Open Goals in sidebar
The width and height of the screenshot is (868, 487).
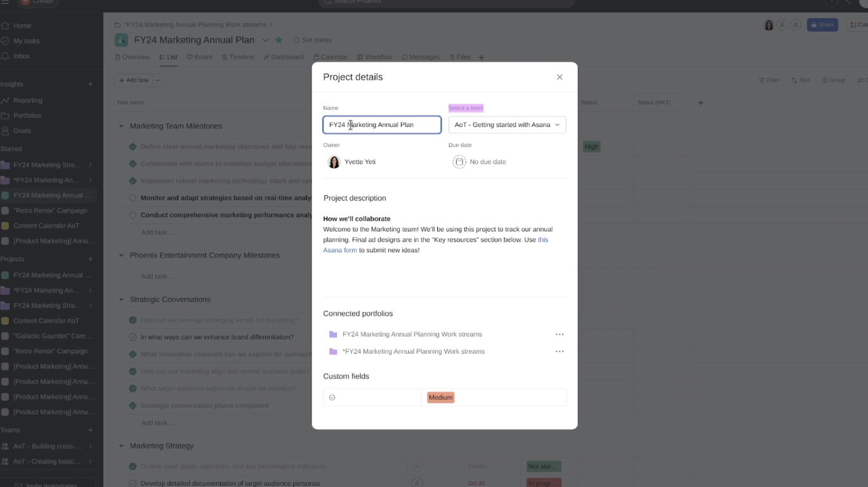(x=22, y=131)
